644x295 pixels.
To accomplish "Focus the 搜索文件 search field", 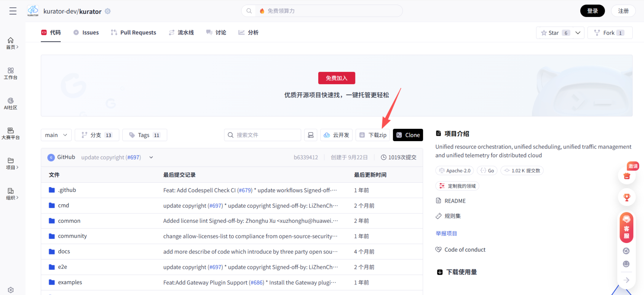I will click(263, 135).
